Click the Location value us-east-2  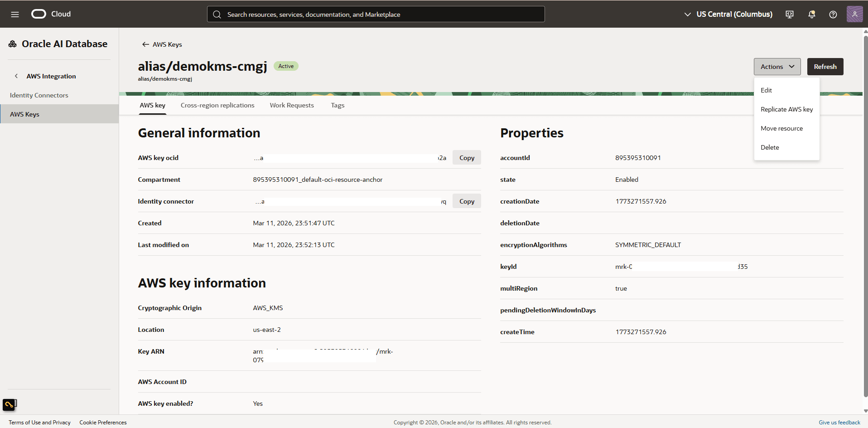pyautogui.click(x=267, y=330)
